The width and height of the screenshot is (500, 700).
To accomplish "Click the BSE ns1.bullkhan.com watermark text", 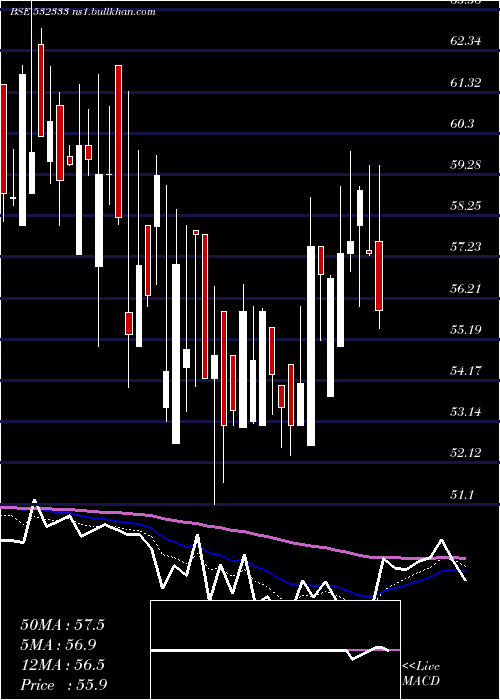I will 83,12.
